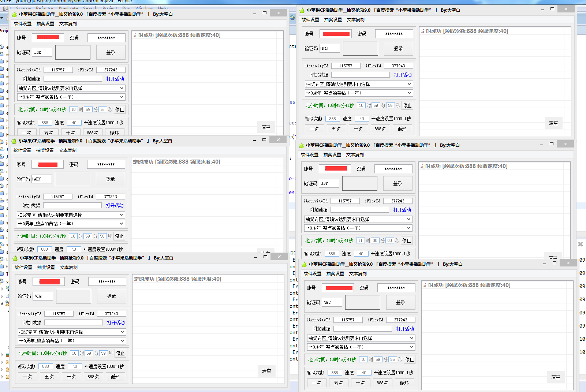The height and width of the screenshot is (392, 586).
Task: Open 软件设置 menu in the !VPM window
Action: point(23,268)
